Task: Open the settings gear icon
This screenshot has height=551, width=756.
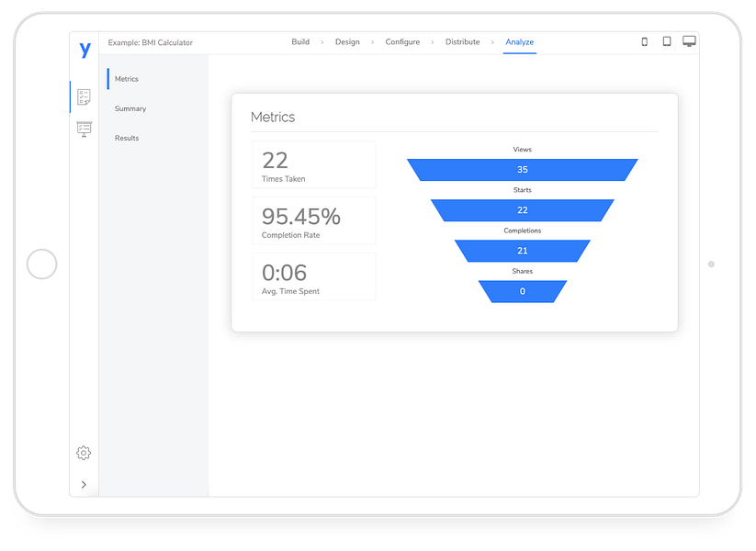Action: (x=84, y=453)
